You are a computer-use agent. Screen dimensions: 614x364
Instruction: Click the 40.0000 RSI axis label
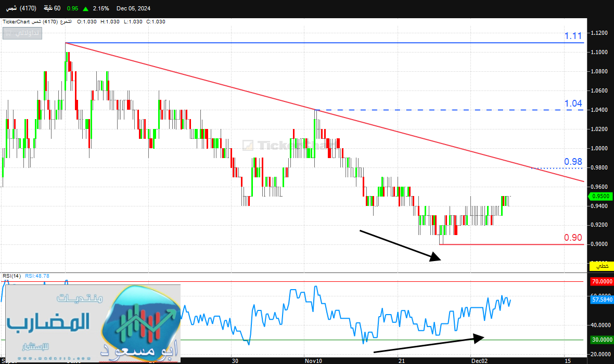(600, 325)
